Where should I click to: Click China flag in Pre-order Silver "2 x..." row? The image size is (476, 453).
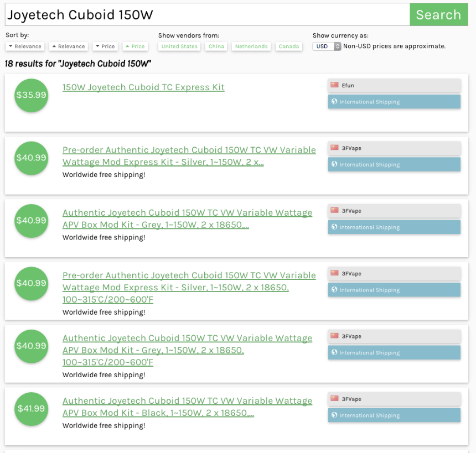click(334, 148)
